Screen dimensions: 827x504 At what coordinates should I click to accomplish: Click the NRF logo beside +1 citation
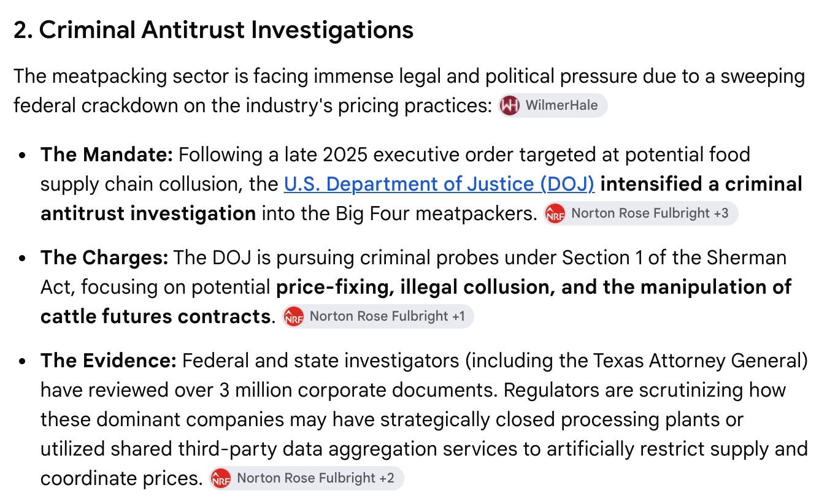point(294,316)
